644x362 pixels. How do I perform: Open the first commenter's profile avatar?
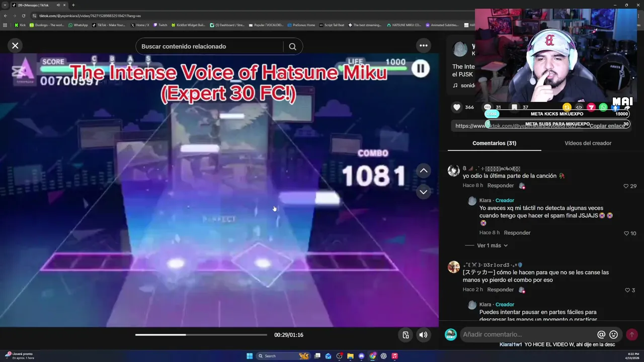coord(454,171)
